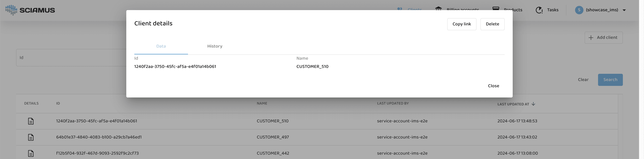Expand the showcase_ims account dropdown arrow

tap(624, 10)
